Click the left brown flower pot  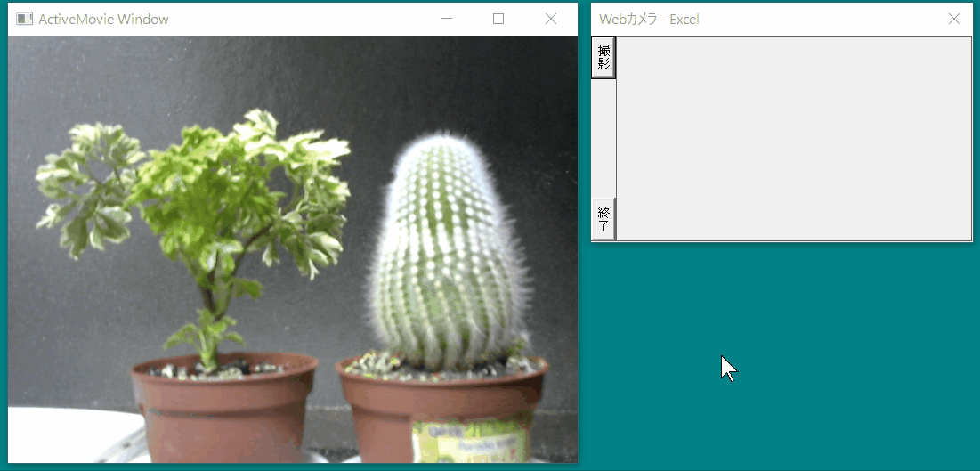click(223, 410)
